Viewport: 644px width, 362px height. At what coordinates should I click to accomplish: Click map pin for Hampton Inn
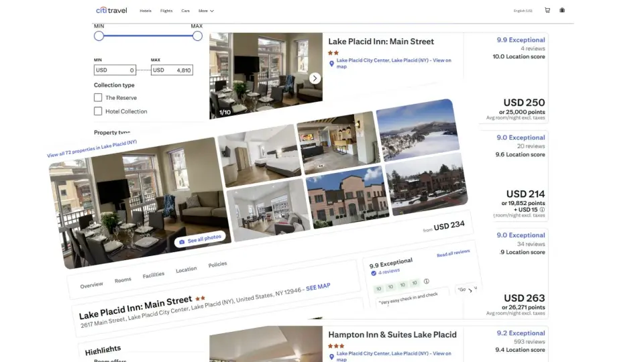[x=331, y=357]
